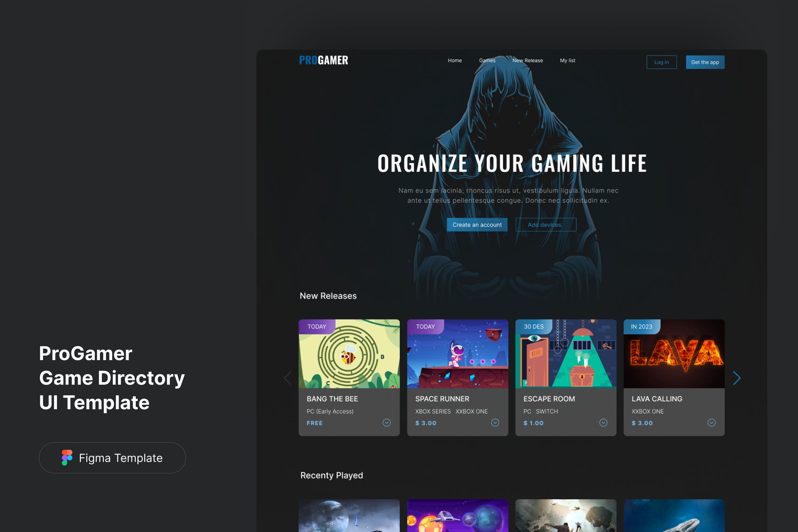Click the Figma template icon
The width and height of the screenshot is (798, 532).
tap(66, 457)
